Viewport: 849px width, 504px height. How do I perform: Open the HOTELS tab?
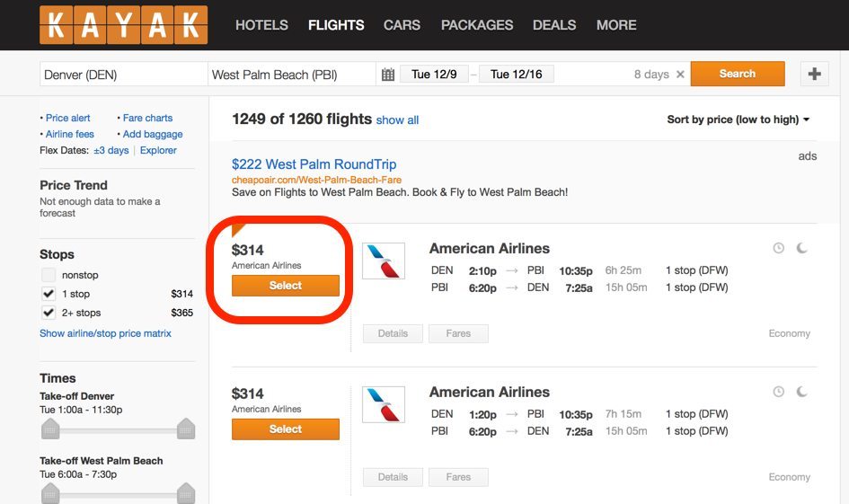(x=261, y=25)
